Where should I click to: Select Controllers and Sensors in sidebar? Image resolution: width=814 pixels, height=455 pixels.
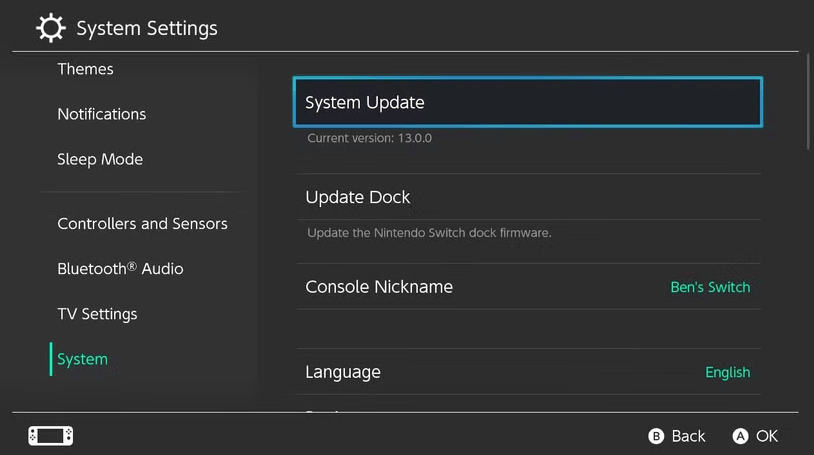pyautogui.click(x=142, y=224)
